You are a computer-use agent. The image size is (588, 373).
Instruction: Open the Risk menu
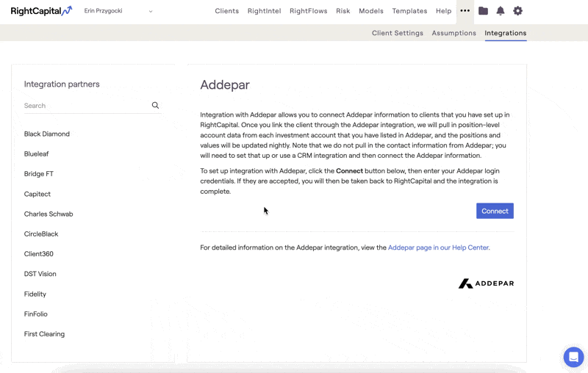click(343, 11)
